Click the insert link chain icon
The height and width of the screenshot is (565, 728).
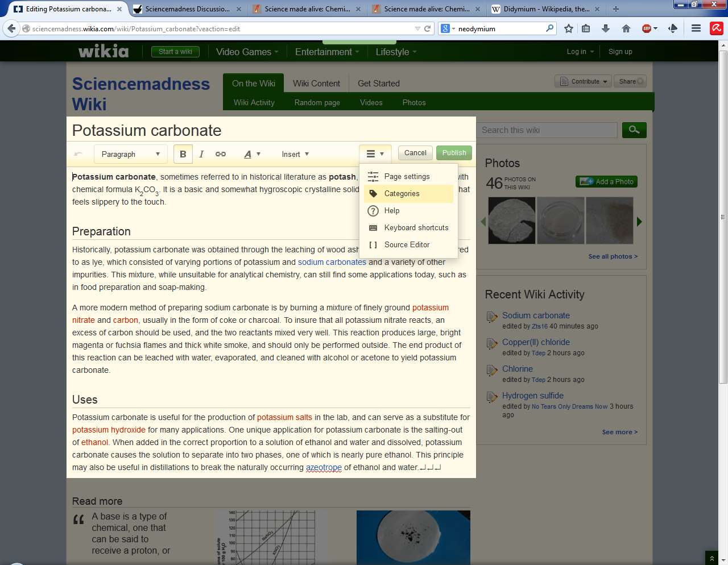point(221,154)
